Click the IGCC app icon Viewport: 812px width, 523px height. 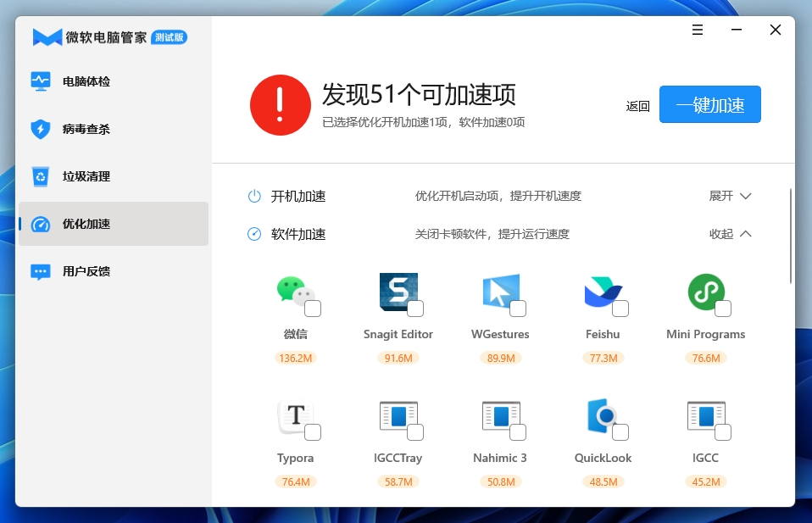[706, 416]
